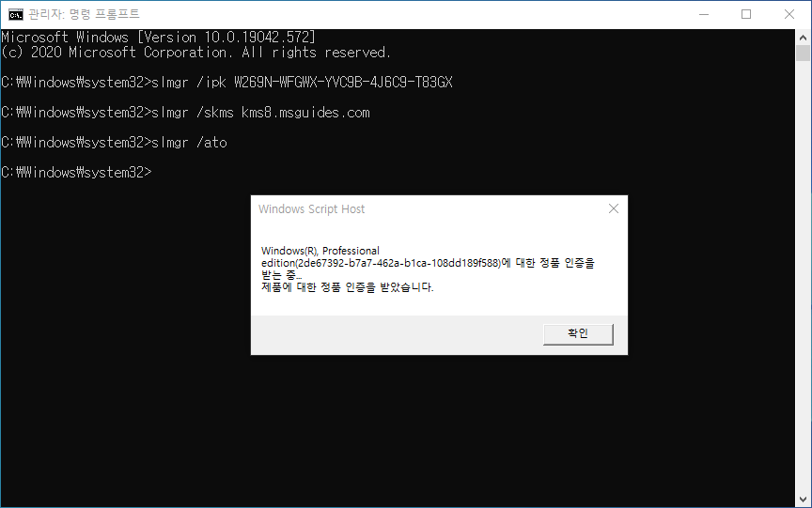The image size is (812, 508).
Task: Click the 'slmgr /skms kms8.msguides.com' line
Action: coord(185,113)
